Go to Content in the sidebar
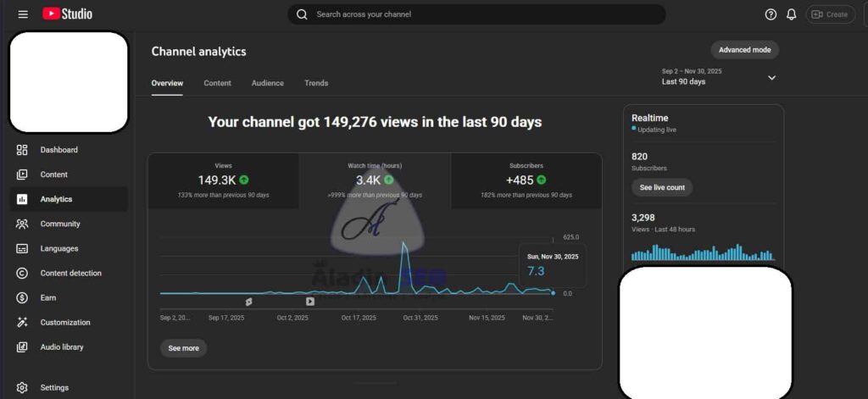 click(53, 175)
